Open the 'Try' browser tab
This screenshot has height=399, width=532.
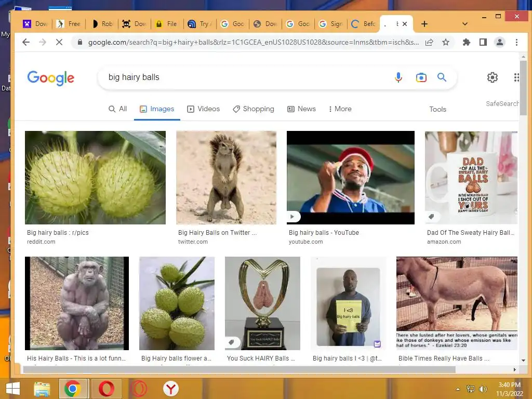tap(201, 24)
